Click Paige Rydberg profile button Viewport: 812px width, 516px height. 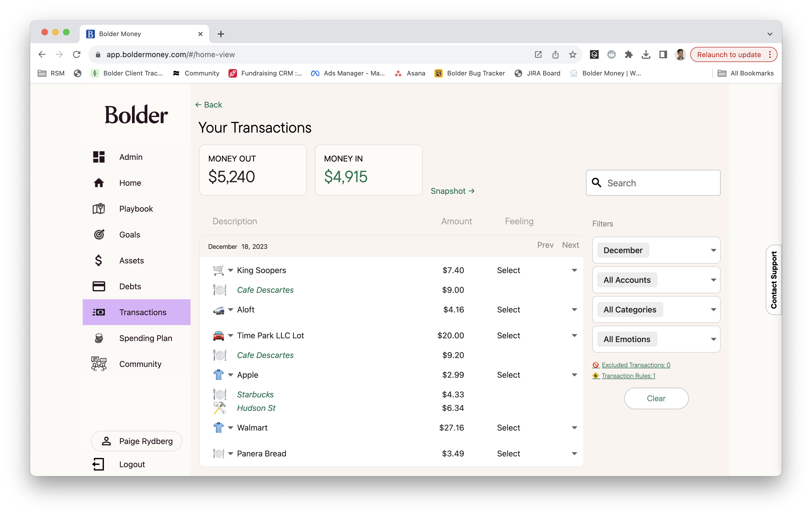coord(137,441)
